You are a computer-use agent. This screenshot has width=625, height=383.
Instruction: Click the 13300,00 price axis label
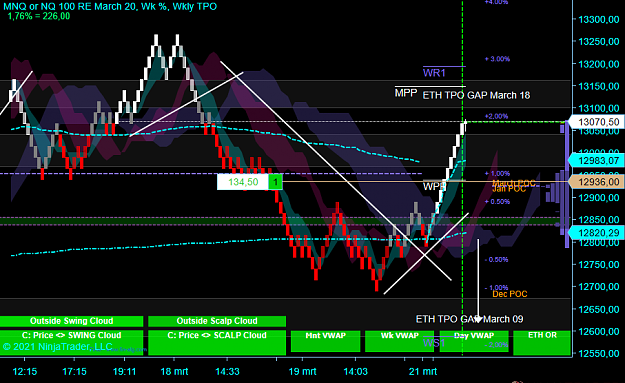[599, 20]
